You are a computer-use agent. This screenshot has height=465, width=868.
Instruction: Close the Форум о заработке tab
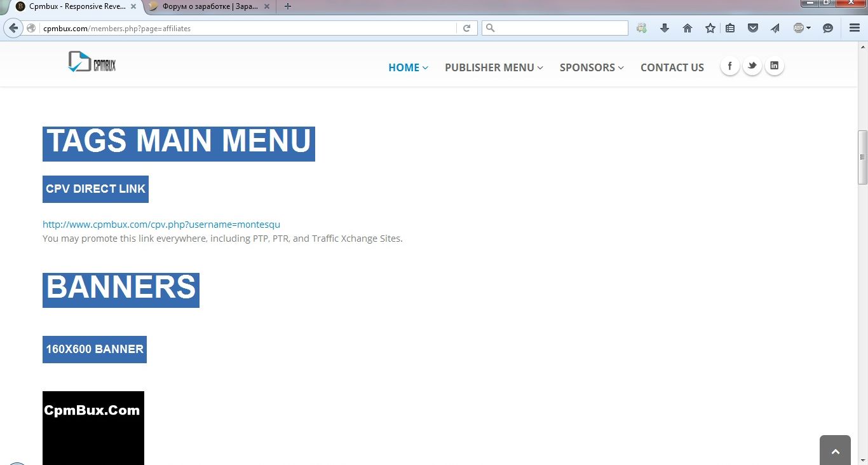(x=266, y=6)
